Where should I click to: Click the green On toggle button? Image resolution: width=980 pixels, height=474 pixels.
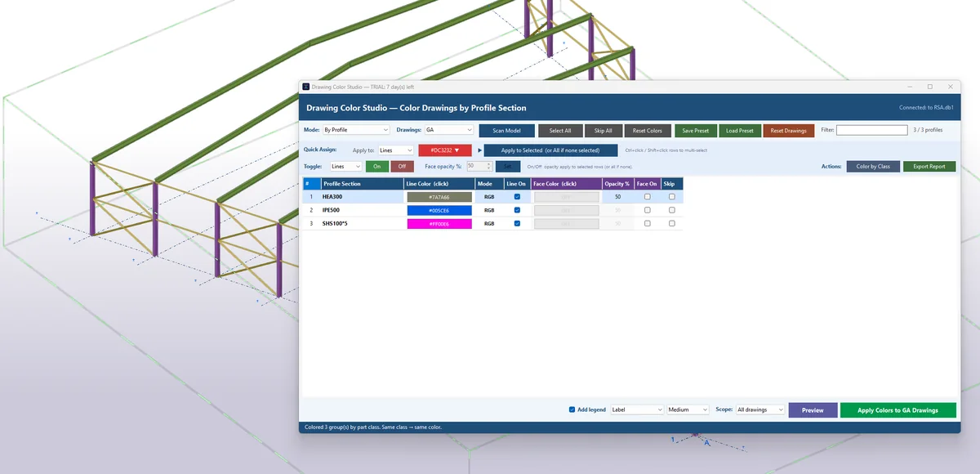[x=376, y=166]
